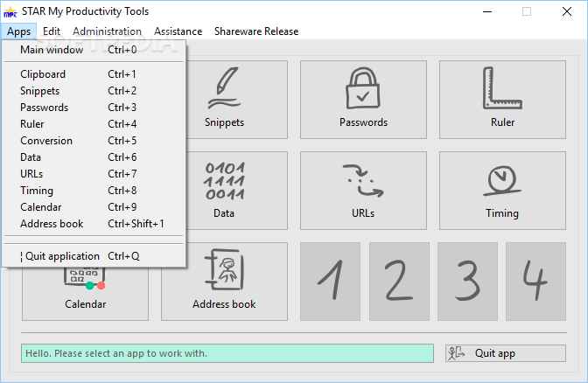Choose URLs menu entry Ctrl+7
This screenshot has height=383, width=588.
pyautogui.click(x=94, y=174)
